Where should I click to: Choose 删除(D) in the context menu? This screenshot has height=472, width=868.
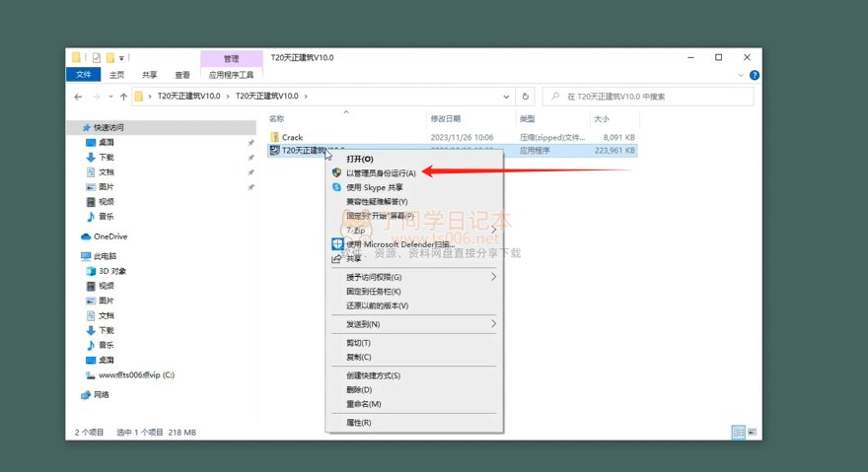click(x=414, y=390)
